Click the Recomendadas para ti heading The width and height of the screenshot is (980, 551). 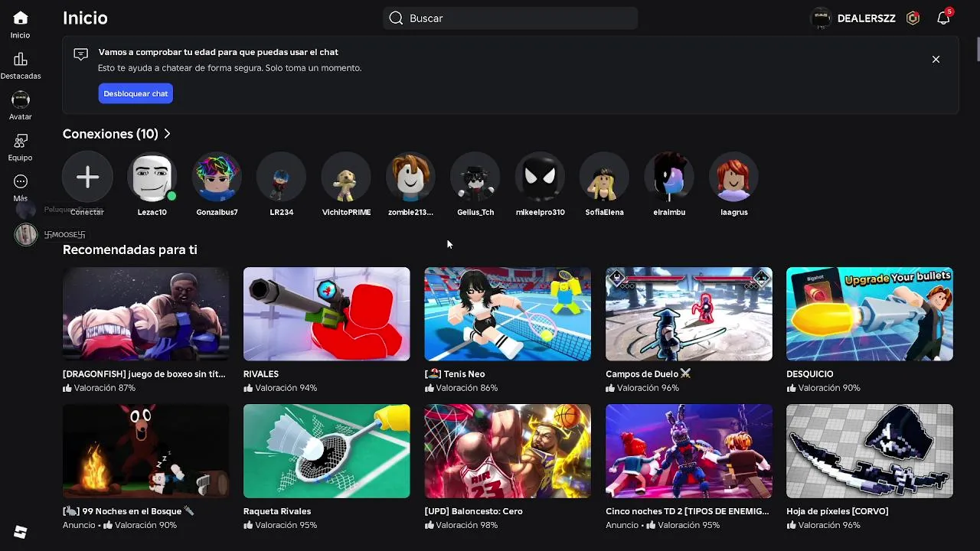click(x=130, y=249)
